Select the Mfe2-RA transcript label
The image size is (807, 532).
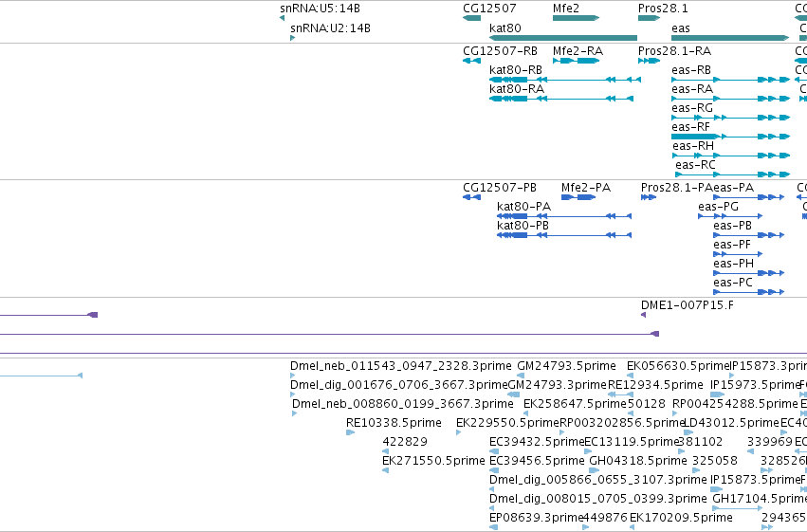click(x=578, y=51)
